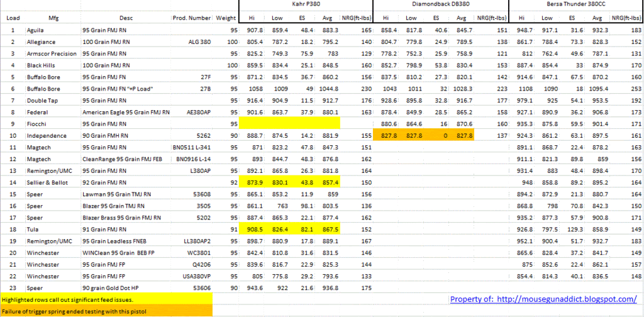Select the Prod. Number column header

191,18
